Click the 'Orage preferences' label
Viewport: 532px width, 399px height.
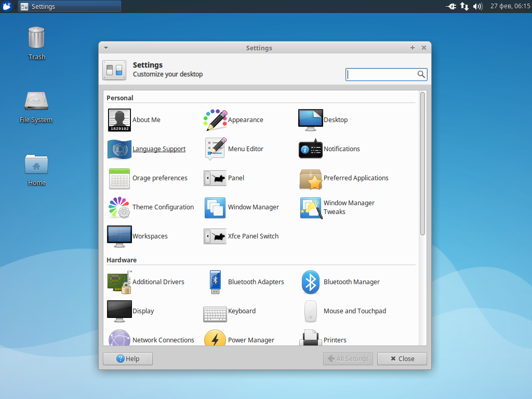point(160,178)
